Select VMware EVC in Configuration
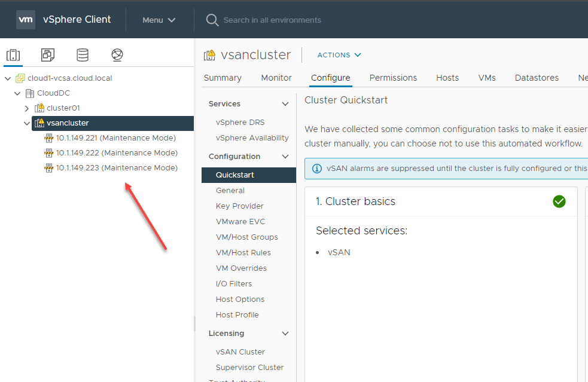This screenshot has width=588, height=382. click(x=240, y=222)
